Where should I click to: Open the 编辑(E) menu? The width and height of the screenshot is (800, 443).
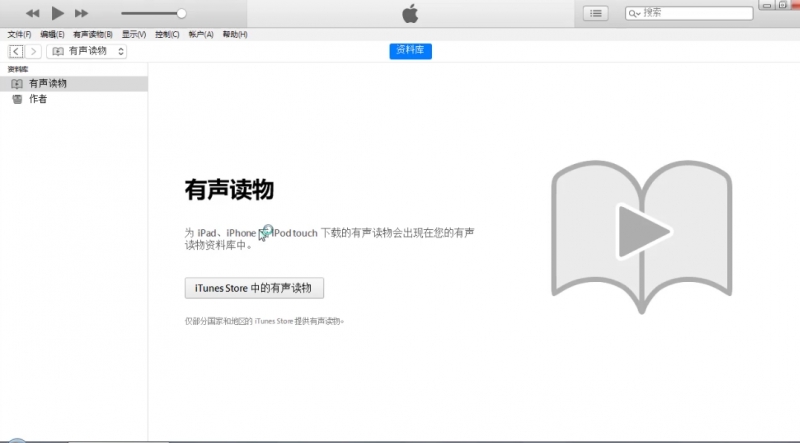[x=52, y=34]
